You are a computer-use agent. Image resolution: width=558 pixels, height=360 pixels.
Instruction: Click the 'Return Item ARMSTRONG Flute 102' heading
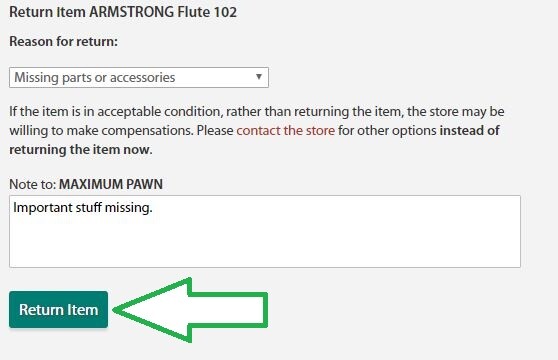click(x=123, y=12)
